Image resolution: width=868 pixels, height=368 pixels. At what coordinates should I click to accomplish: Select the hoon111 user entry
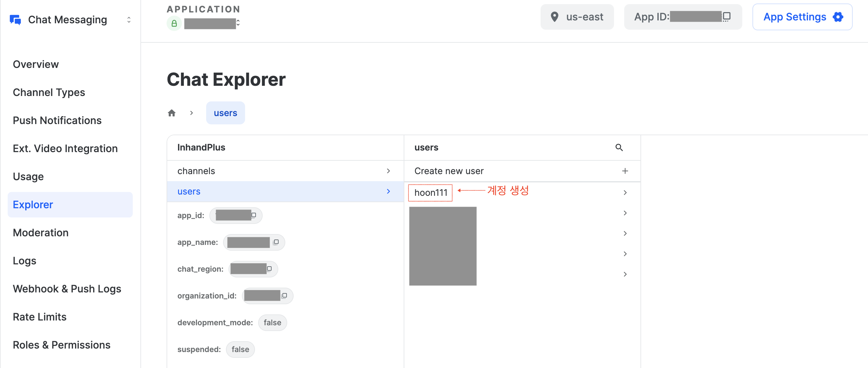tap(430, 193)
